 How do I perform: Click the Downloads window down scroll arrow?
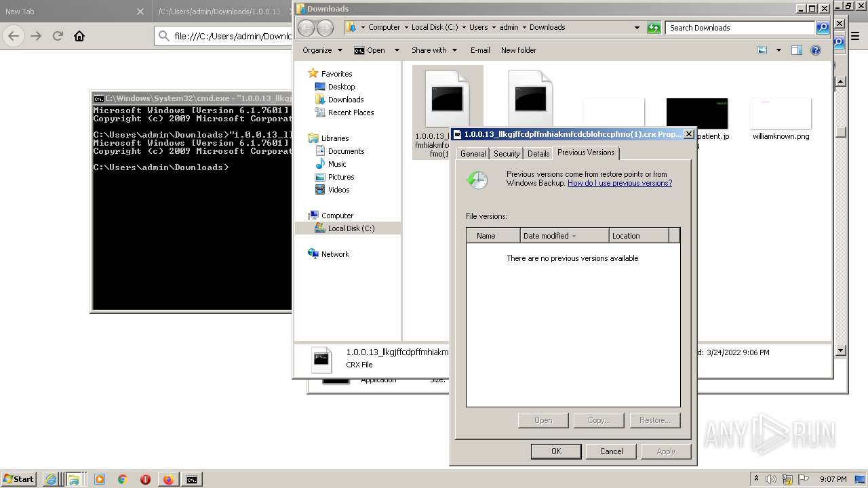[841, 350]
